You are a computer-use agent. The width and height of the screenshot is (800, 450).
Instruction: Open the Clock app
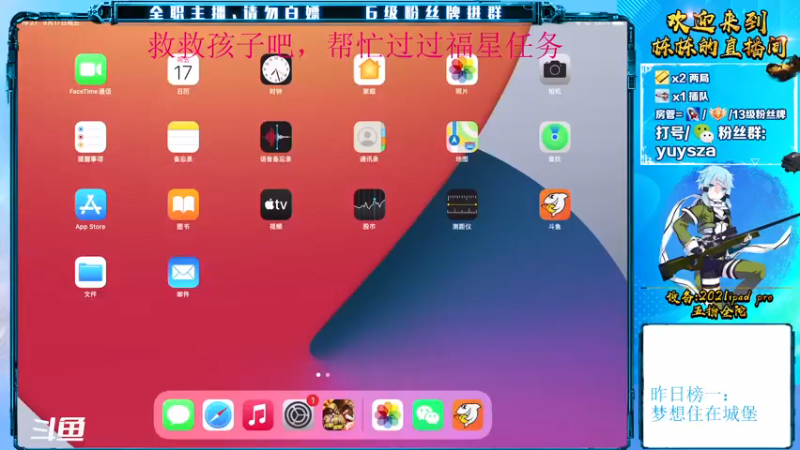coord(276,69)
